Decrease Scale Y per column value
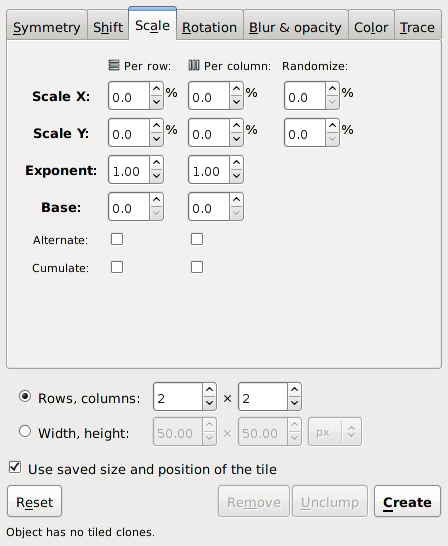 click(x=237, y=139)
